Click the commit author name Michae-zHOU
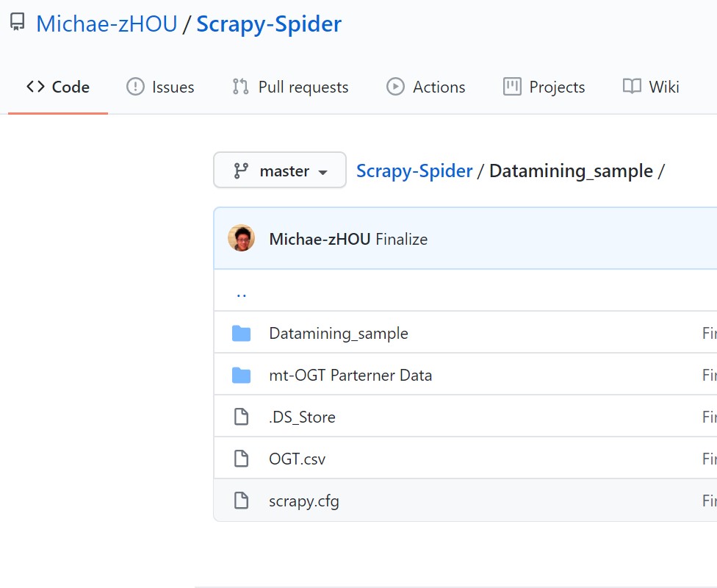 (x=320, y=239)
